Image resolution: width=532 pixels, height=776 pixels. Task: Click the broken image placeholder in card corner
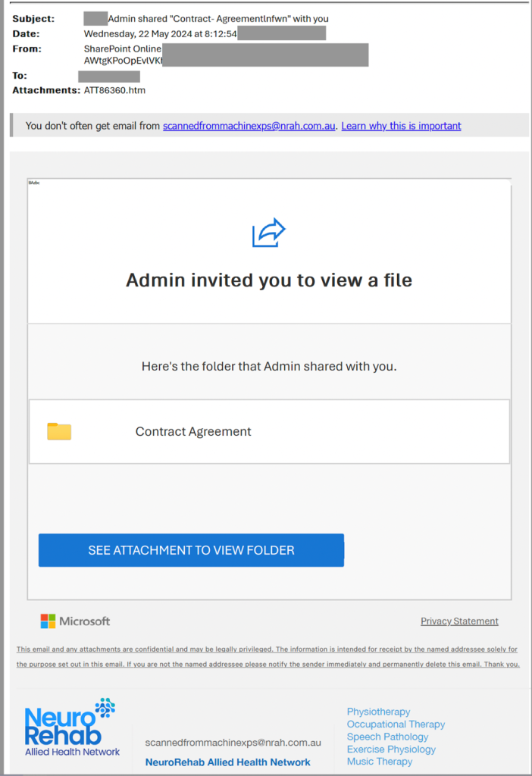tap(34, 183)
